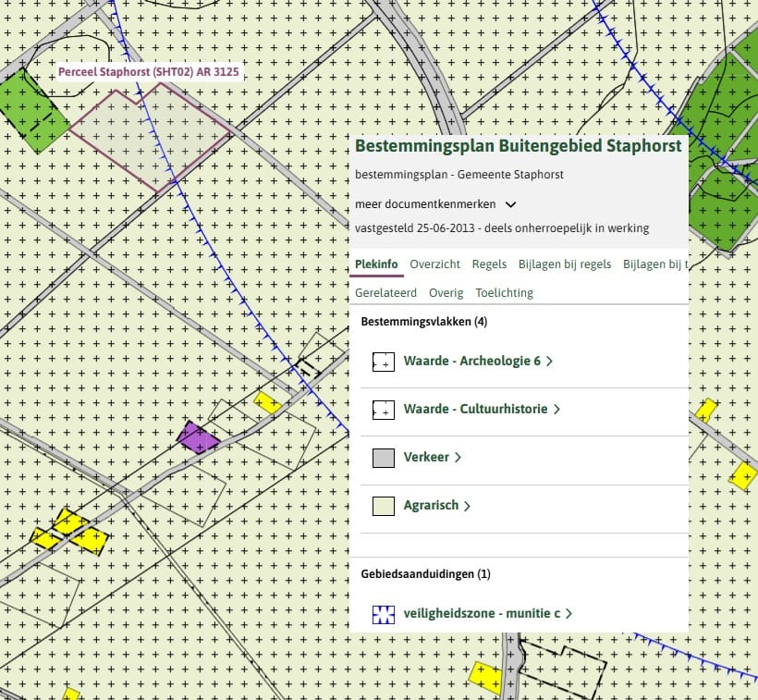Select the Plekinfo tab
This screenshot has width=758, height=700.
376,264
